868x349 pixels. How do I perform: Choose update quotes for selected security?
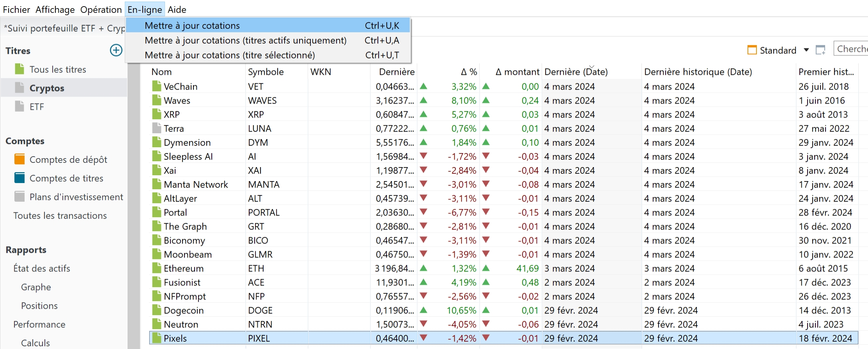[229, 55]
